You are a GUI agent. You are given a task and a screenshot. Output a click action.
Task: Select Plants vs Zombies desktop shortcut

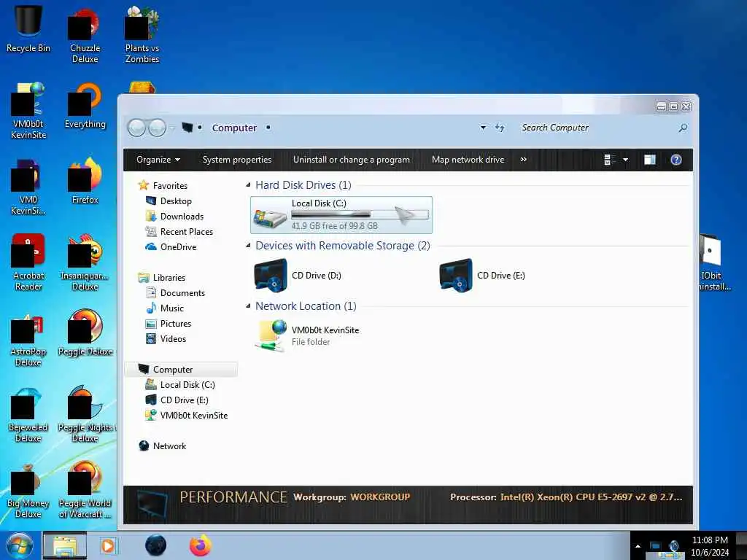[142, 35]
